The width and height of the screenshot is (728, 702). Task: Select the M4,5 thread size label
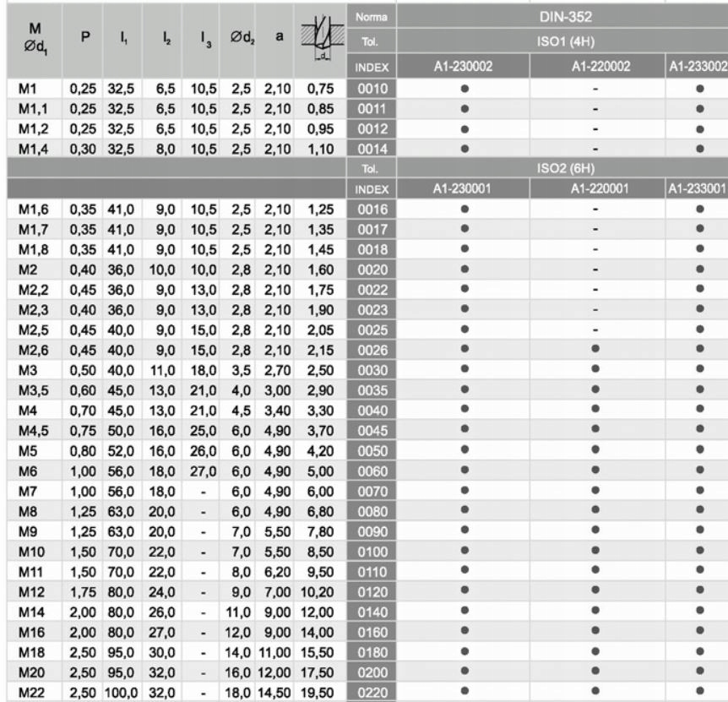coord(33,431)
